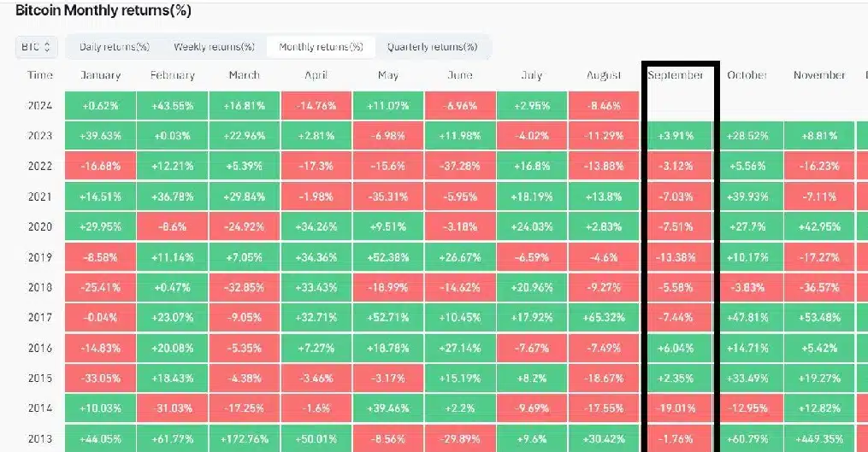Image resolution: width=868 pixels, height=452 pixels.
Task: Click the +34.26% April 2020 cell
Action: 316,226
